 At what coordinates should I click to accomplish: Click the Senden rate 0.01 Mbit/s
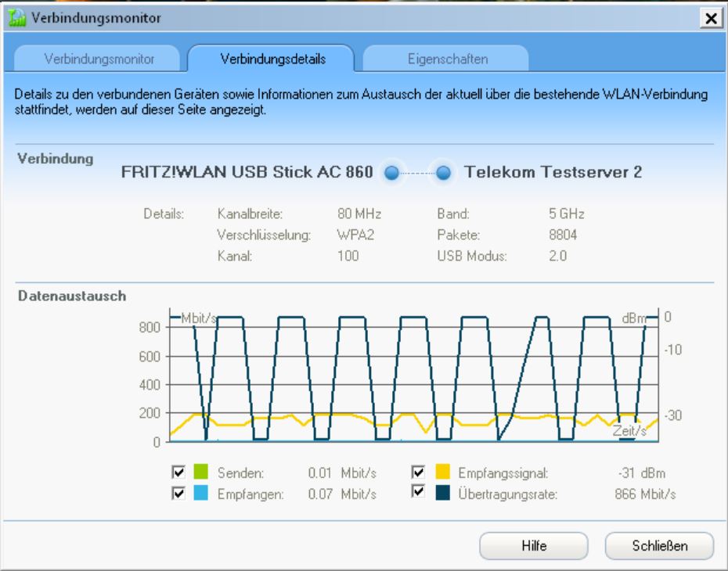(x=342, y=472)
